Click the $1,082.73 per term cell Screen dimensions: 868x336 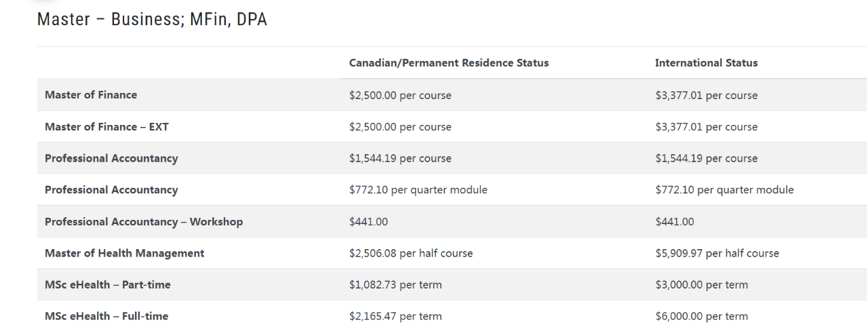click(395, 285)
